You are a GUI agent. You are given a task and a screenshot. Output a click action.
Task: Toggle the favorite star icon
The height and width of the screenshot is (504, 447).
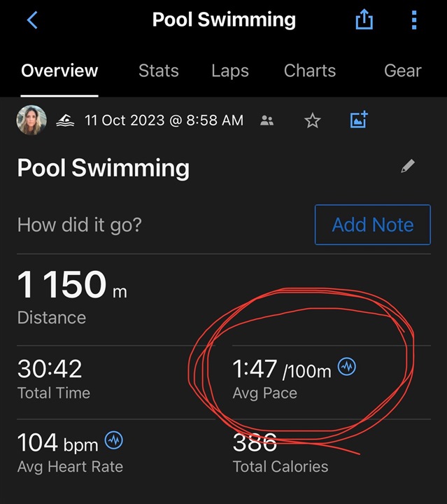tap(312, 120)
